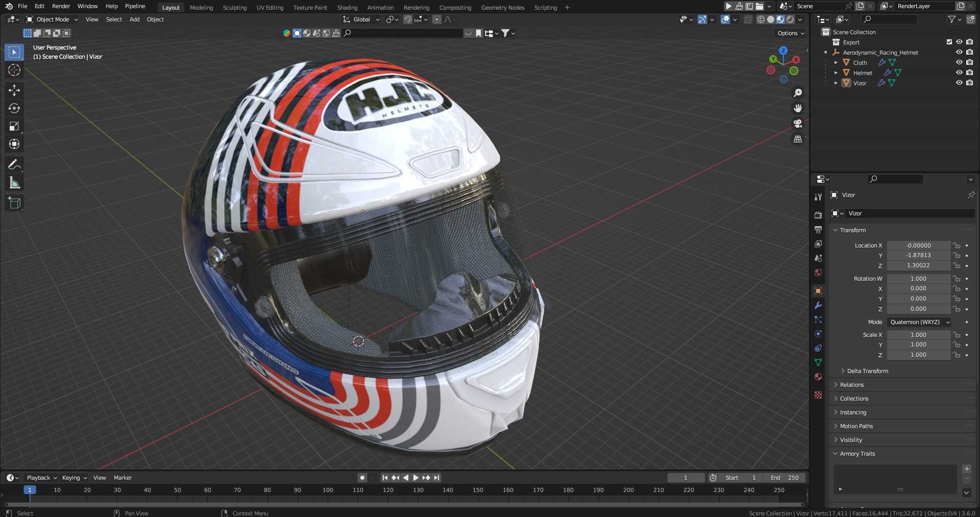Open the Pipeline menu

(135, 6)
